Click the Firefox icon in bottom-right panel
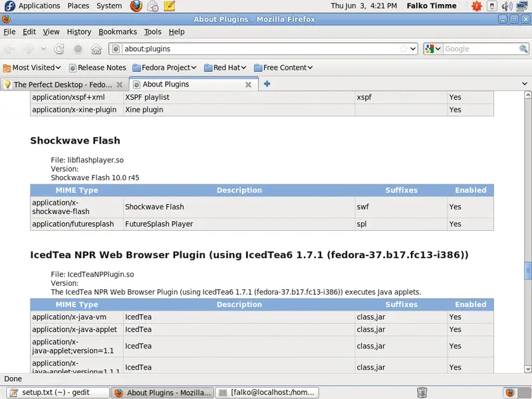This screenshot has width=532, height=399. point(510,392)
